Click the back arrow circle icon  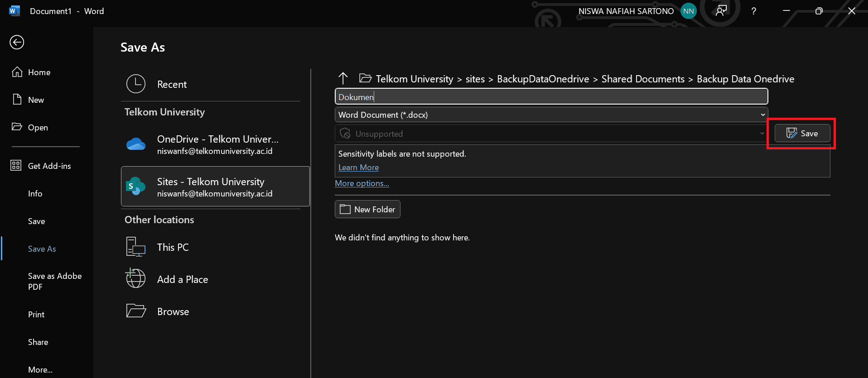coord(17,43)
